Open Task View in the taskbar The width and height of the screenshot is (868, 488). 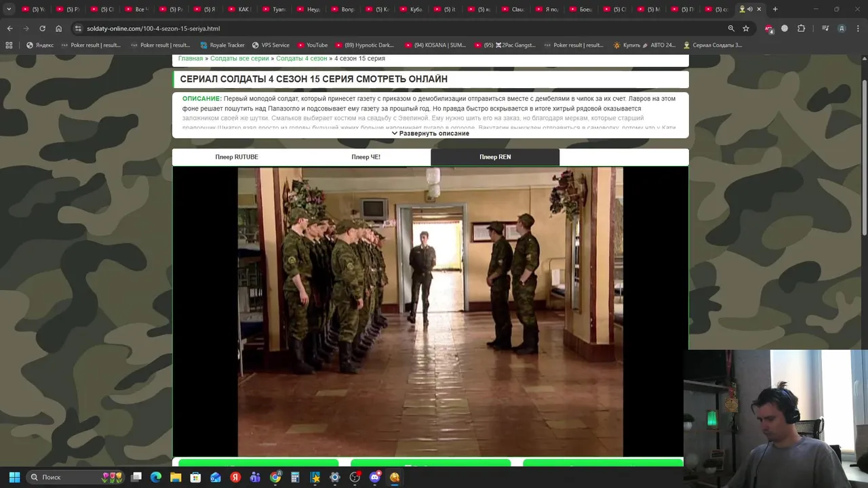tap(136, 477)
